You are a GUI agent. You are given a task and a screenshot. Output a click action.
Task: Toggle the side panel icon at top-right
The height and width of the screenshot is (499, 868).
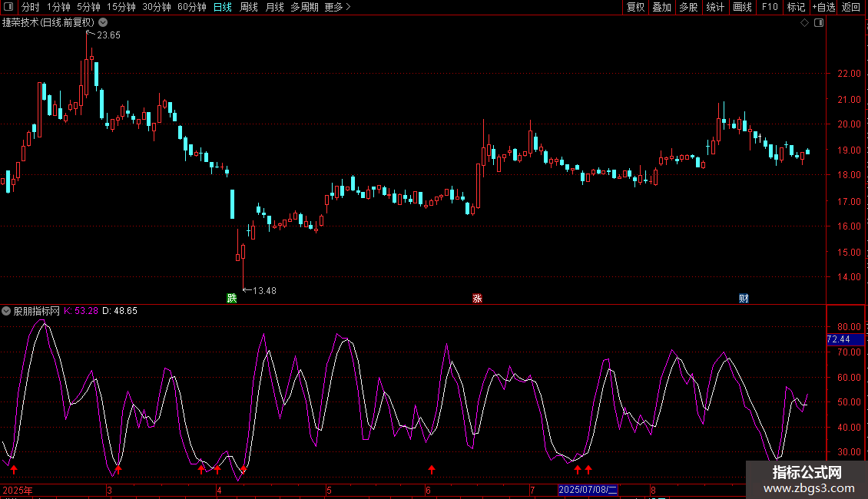pos(819,23)
